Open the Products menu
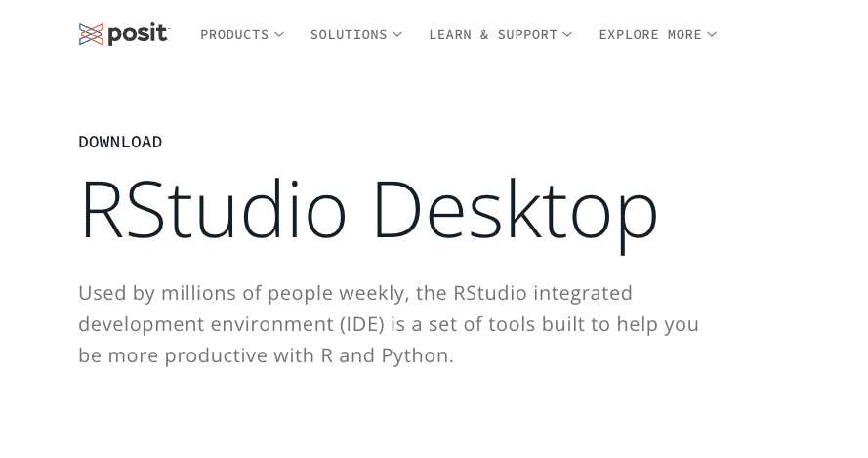This screenshot has height=458, width=868. click(234, 35)
